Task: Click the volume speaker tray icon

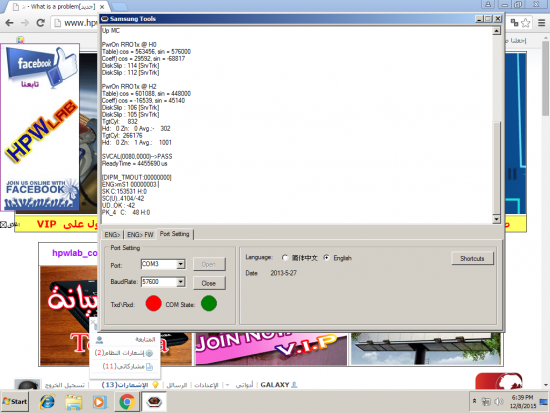Action: point(498,401)
